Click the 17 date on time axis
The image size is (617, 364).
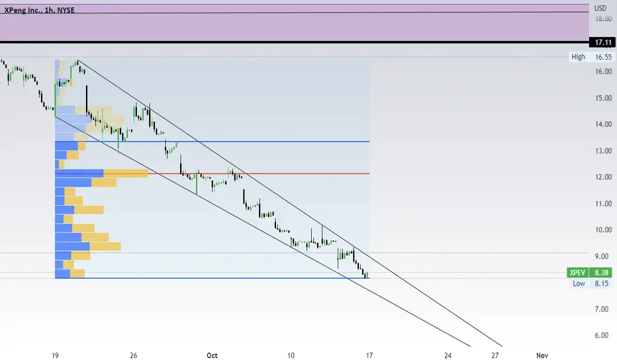point(369,356)
